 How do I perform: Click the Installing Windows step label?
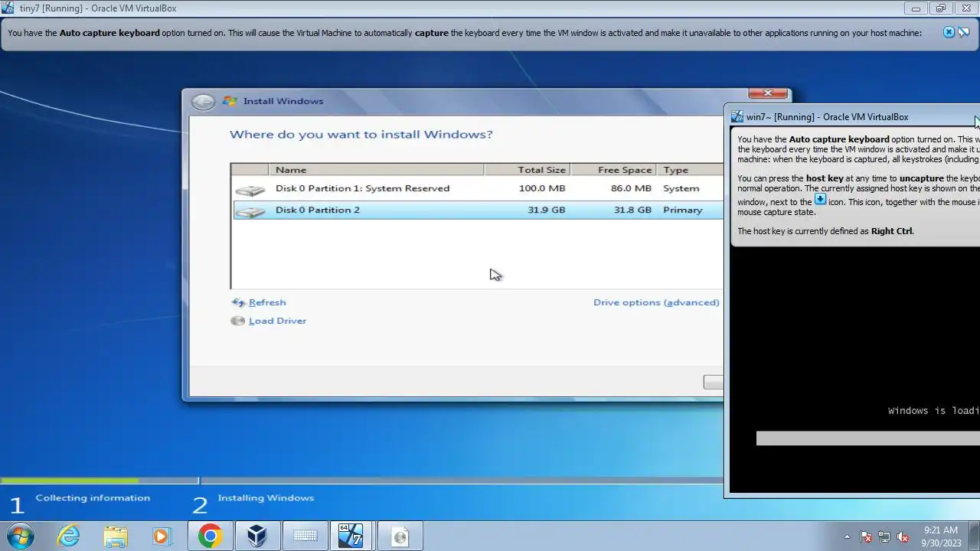[x=266, y=497]
